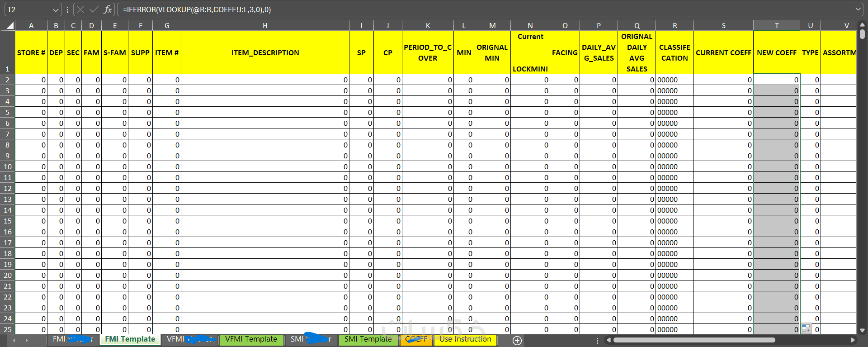Select column R by its header
The width and height of the screenshot is (868, 347).
pyautogui.click(x=675, y=26)
